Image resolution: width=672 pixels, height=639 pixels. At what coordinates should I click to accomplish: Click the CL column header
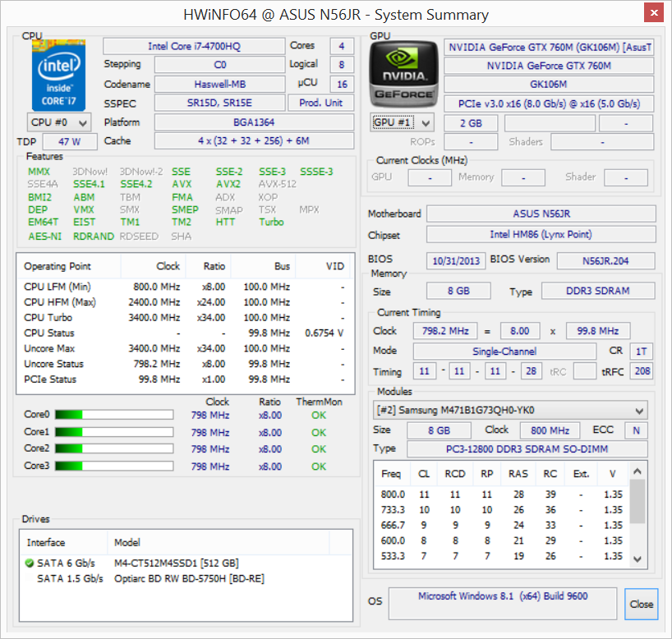[424, 474]
